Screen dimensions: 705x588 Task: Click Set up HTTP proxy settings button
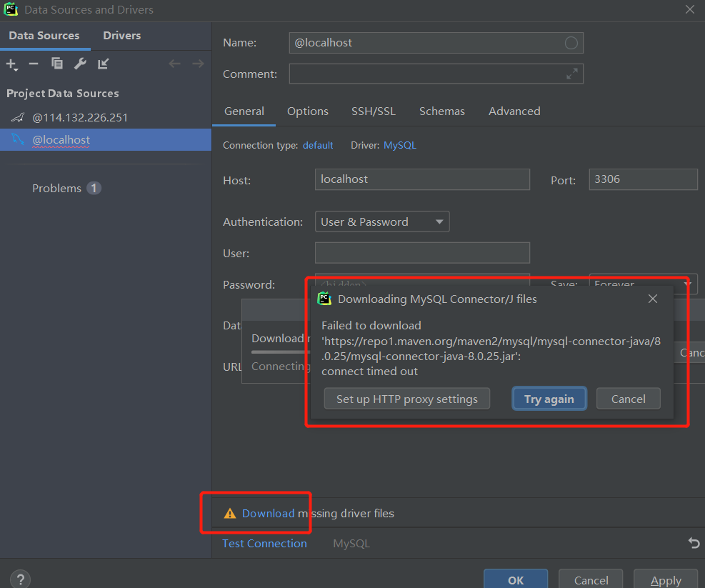[407, 399]
